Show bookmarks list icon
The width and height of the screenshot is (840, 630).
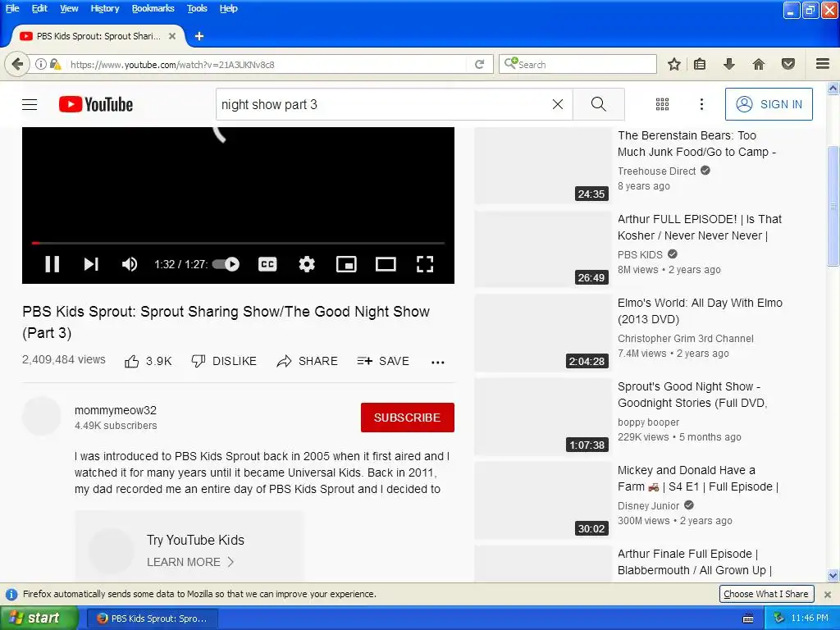[700, 64]
